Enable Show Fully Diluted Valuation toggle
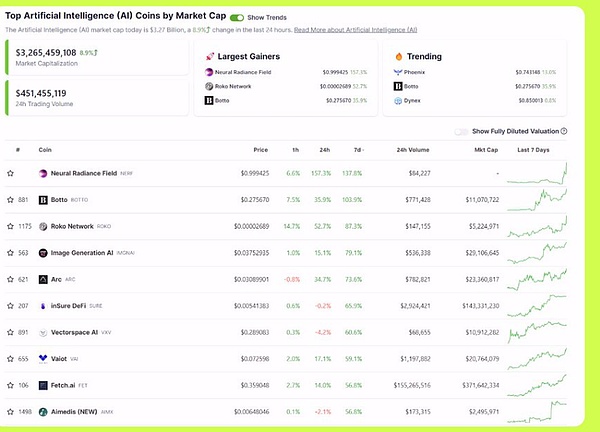 (461, 131)
